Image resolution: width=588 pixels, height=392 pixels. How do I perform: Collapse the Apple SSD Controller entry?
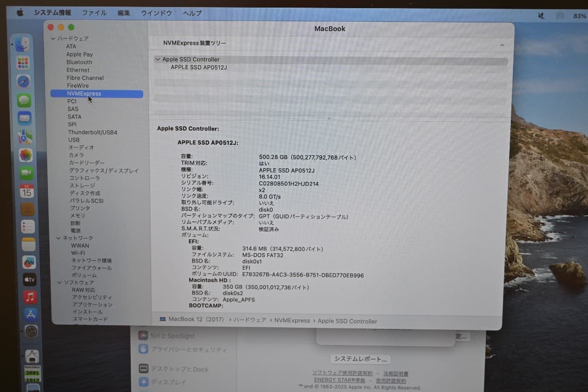158,59
